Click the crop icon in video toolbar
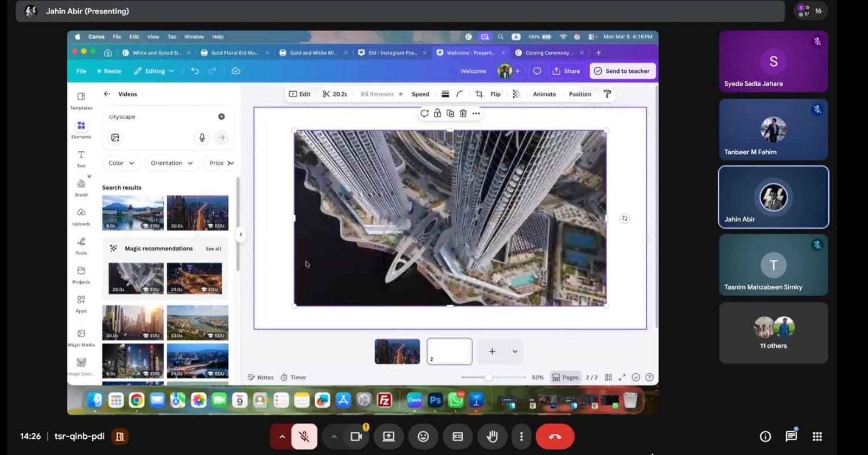Image resolution: width=868 pixels, height=455 pixels. pos(479,94)
